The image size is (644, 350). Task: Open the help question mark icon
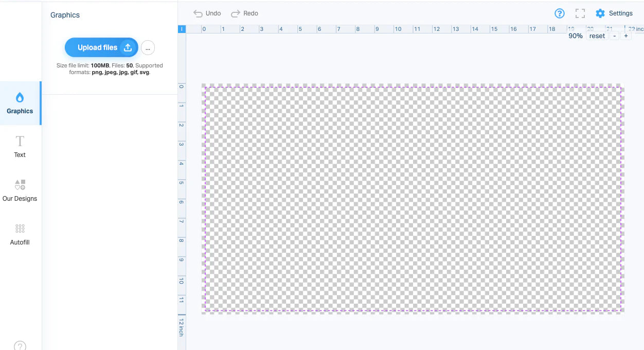pyautogui.click(x=559, y=13)
